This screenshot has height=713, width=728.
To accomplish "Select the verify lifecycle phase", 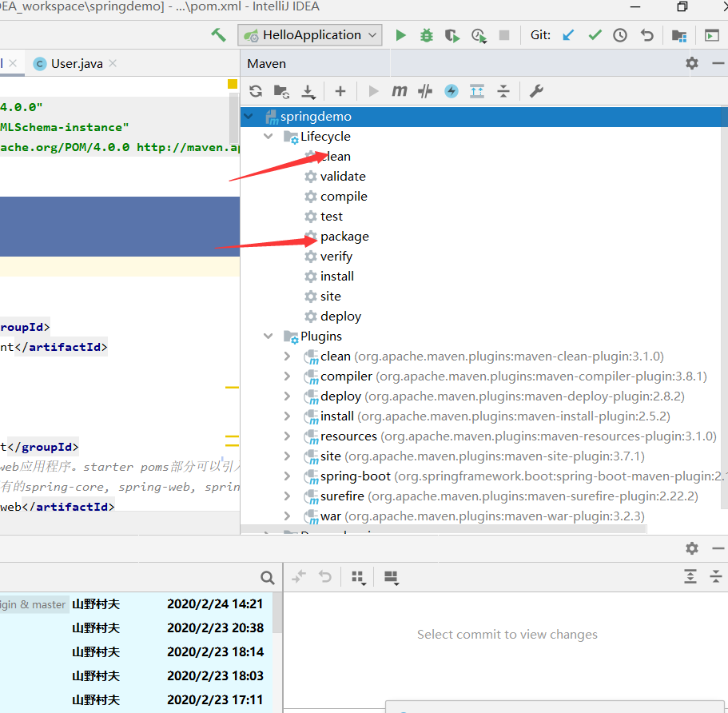I will [x=328, y=257].
